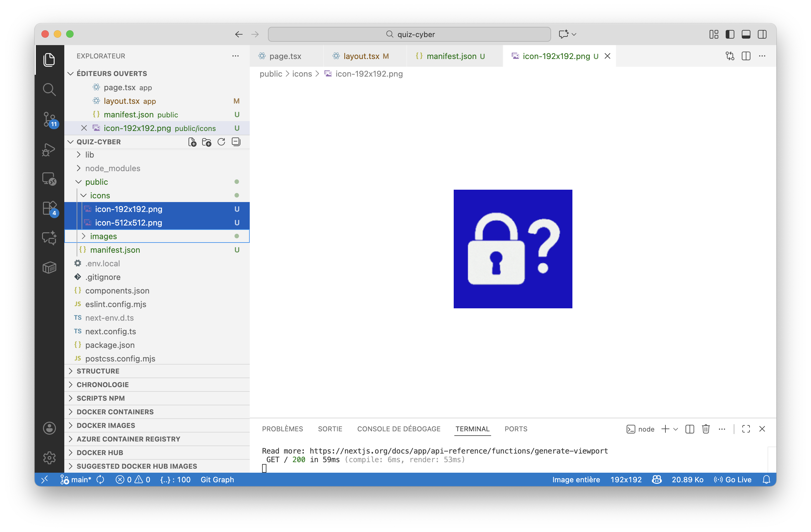Delete the terminal with trash icon

[x=706, y=429]
